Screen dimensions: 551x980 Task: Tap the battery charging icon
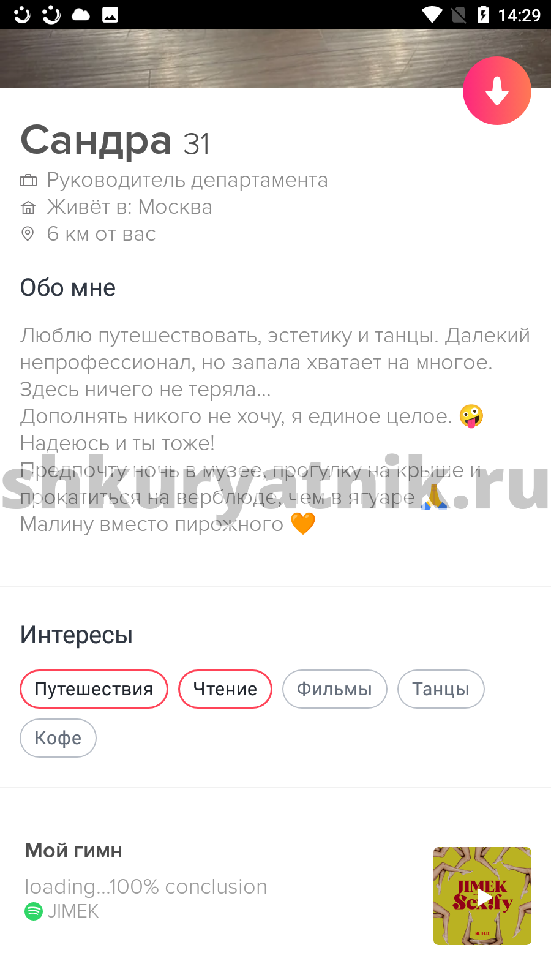pos(483,15)
